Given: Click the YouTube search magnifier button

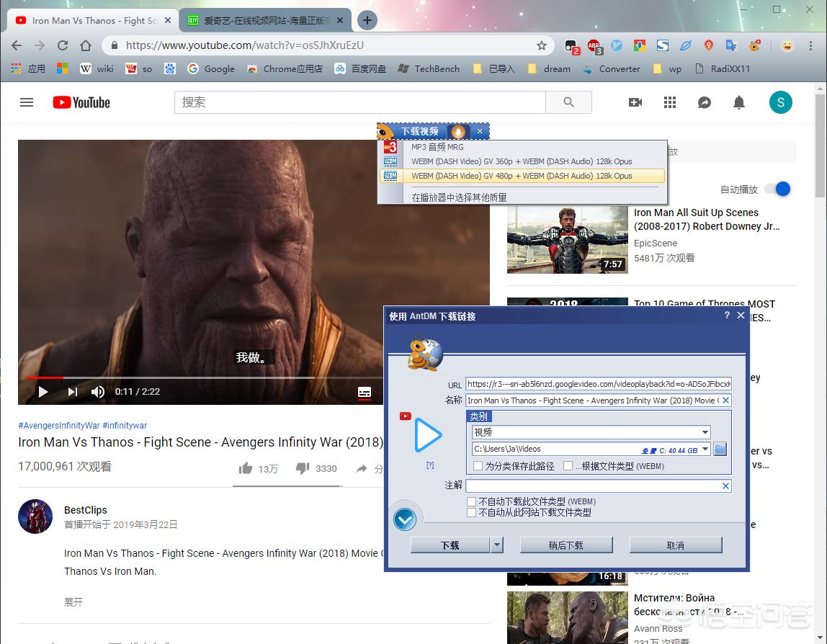Looking at the screenshot, I should pyautogui.click(x=568, y=102).
